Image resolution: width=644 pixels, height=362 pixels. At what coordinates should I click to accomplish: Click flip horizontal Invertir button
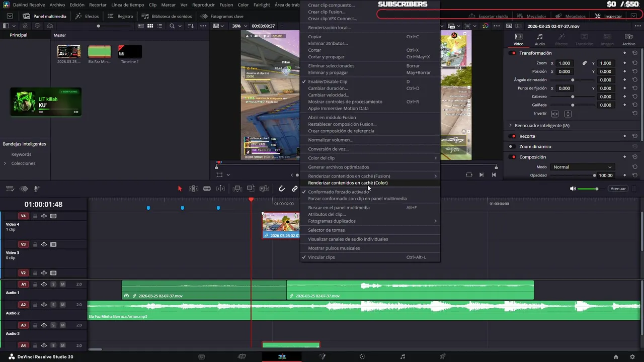(x=555, y=114)
